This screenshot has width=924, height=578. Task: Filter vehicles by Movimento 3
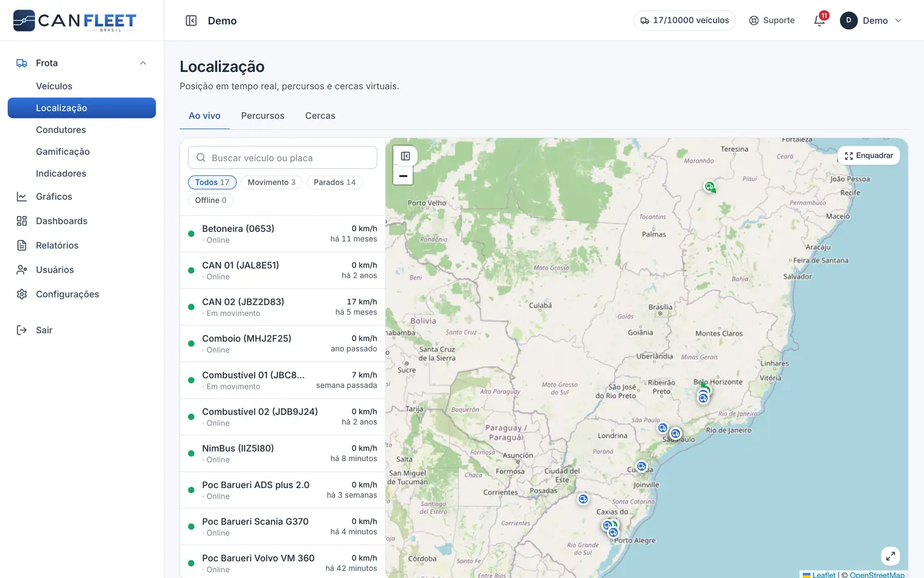(x=271, y=182)
